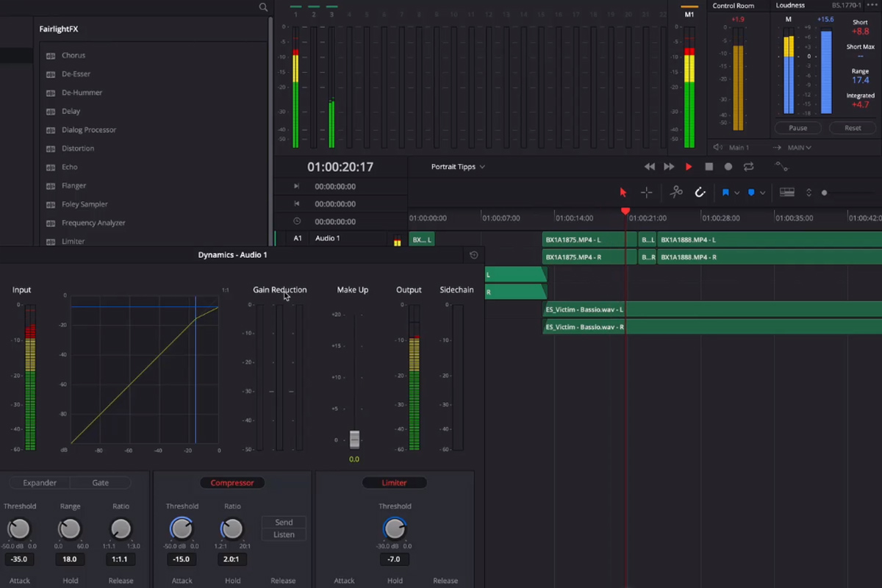This screenshot has height=588, width=882.
Task: Toggle loop playback icon
Action: click(748, 167)
